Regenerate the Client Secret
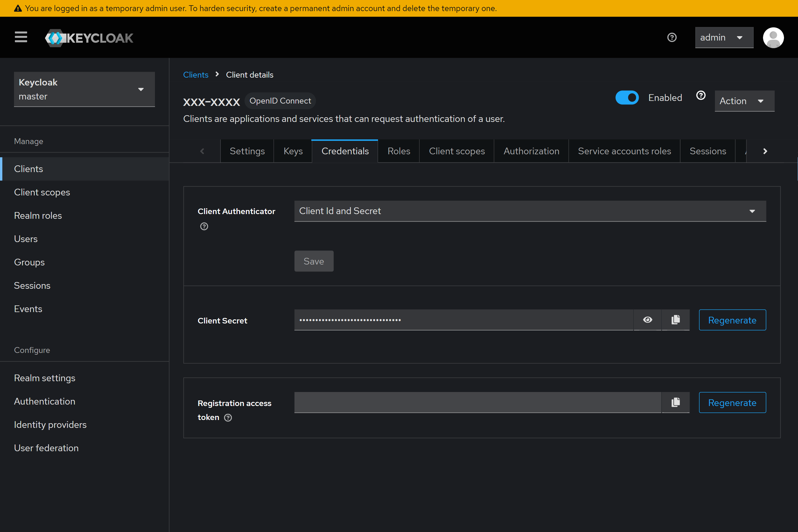Viewport: 798px width, 532px height. click(x=732, y=320)
